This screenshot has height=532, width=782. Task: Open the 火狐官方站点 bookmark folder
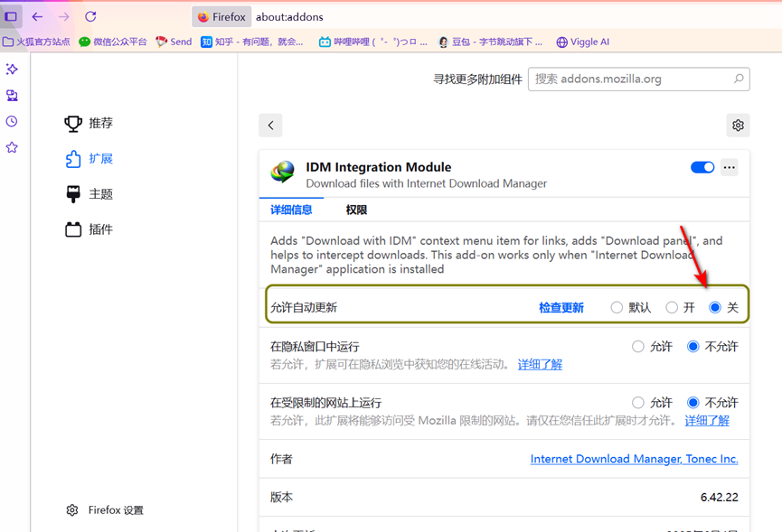click(36, 42)
